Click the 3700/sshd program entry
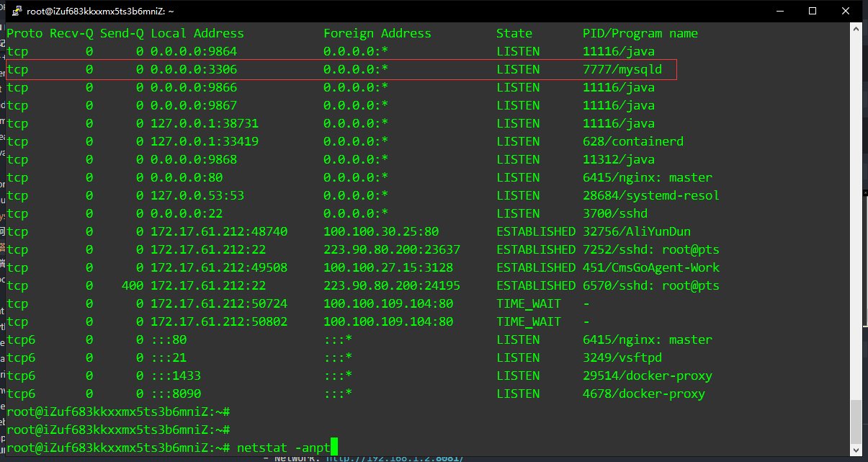This screenshot has height=462, width=868. pos(615,213)
